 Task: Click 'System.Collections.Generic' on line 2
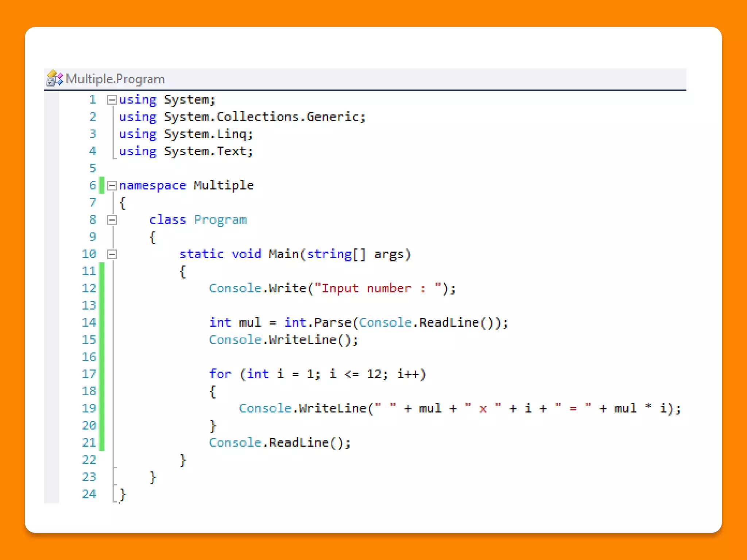[262, 117]
